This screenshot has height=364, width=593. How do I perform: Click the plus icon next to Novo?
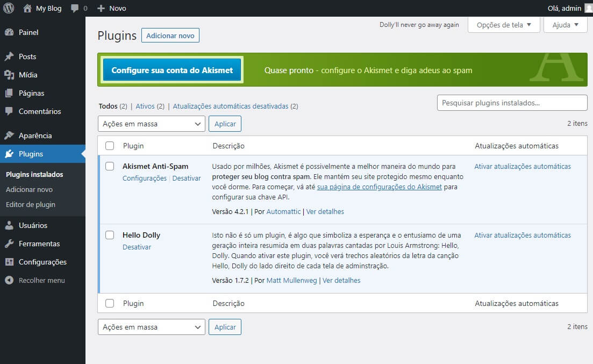point(101,8)
